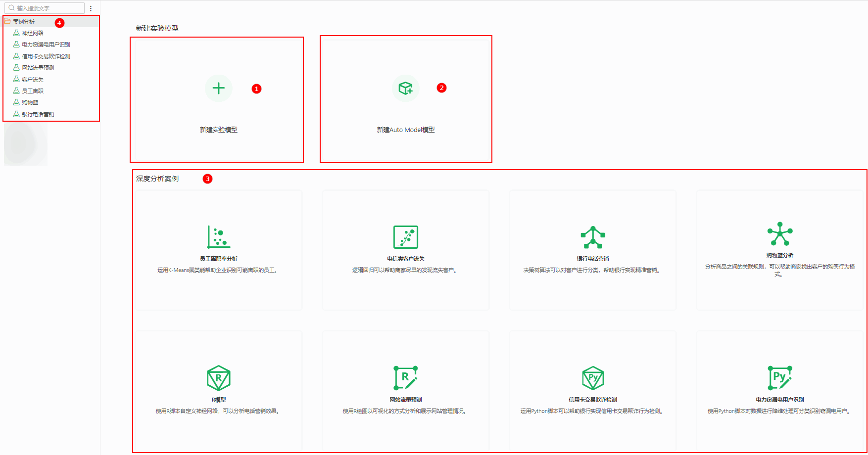Open the 电信类客户流失 regression icon
The image size is (868, 455).
[406, 237]
